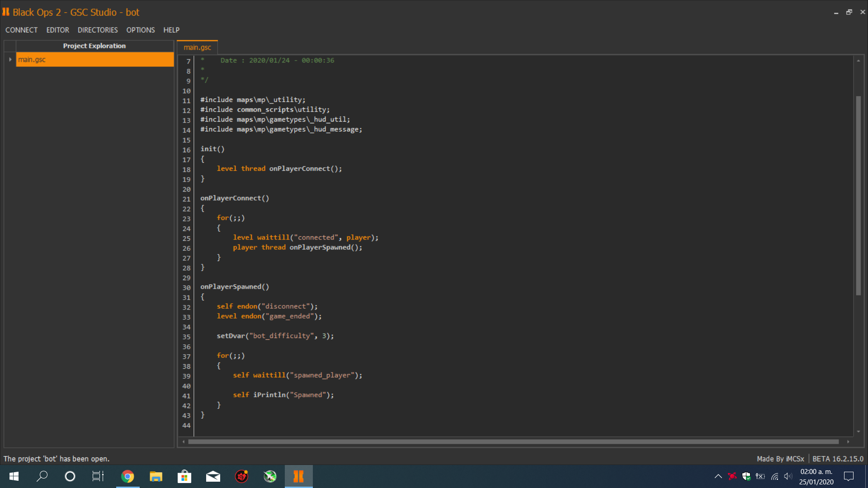Open the Task View icon

98,476
